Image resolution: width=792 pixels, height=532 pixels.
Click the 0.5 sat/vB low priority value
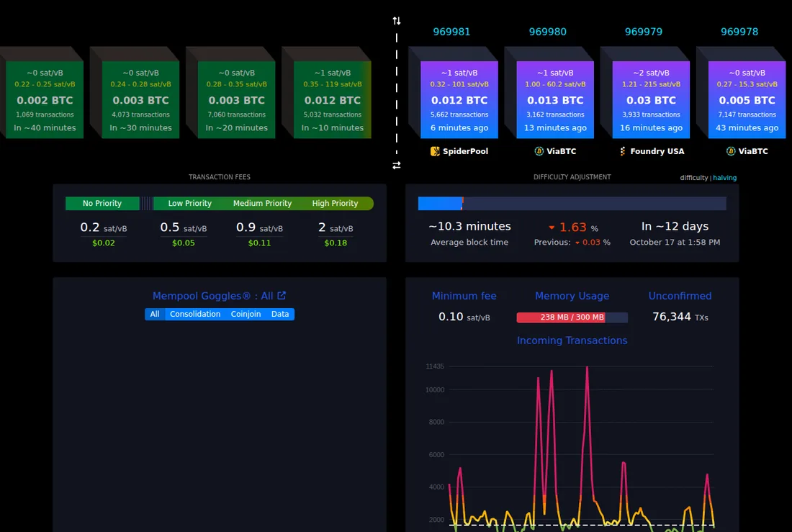click(184, 228)
